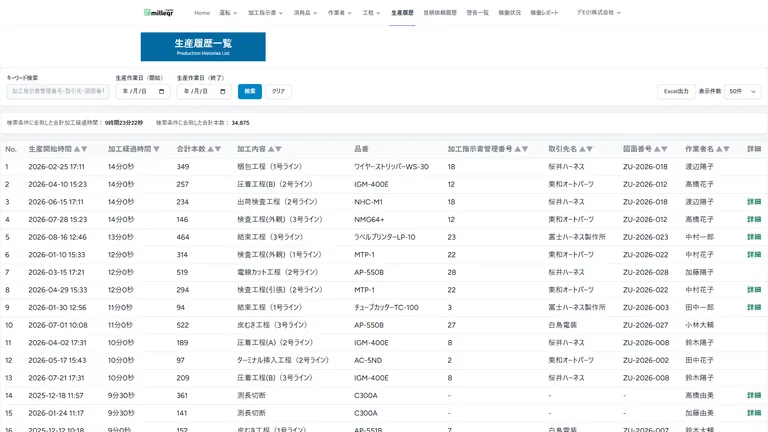Sort 加工指示書管理番号 ascending with the up arrow
The width and height of the screenshot is (768, 432).
[517, 149]
